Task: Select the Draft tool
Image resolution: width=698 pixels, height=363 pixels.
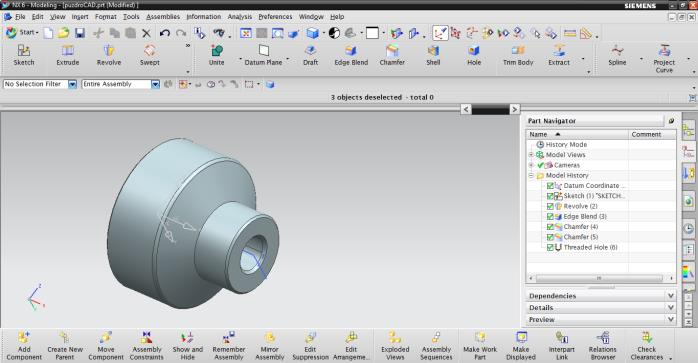Action: (x=310, y=55)
